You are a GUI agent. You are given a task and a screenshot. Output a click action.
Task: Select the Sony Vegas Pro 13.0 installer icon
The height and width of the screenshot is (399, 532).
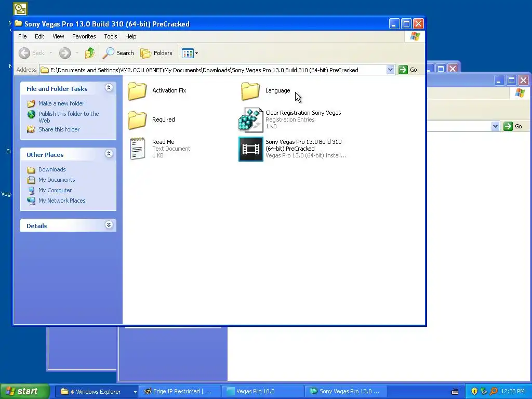pyautogui.click(x=251, y=149)
